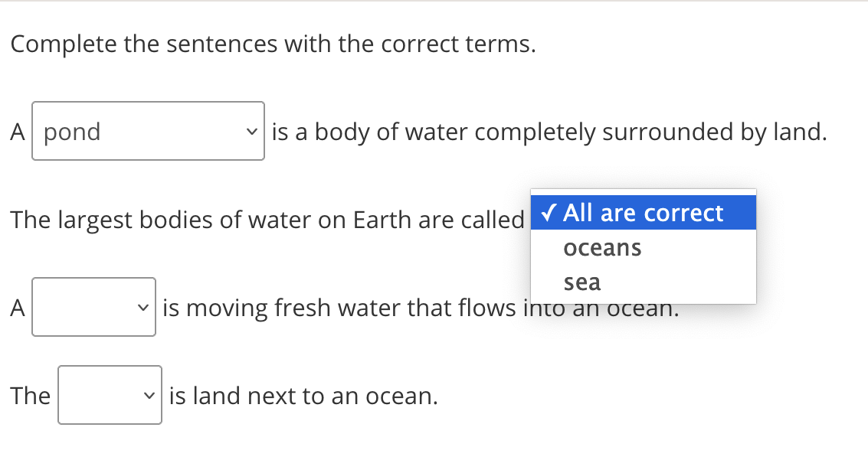The width and height of the screenshot is (868, 460).
Task: Click 'is land next to an ocean' text
Action: coord(303,396)
